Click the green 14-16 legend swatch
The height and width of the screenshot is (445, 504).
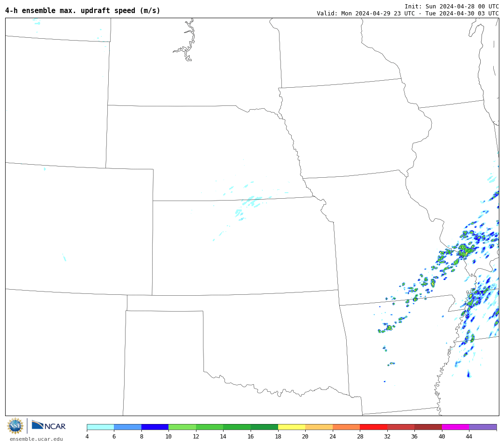[x=237, y=427]
